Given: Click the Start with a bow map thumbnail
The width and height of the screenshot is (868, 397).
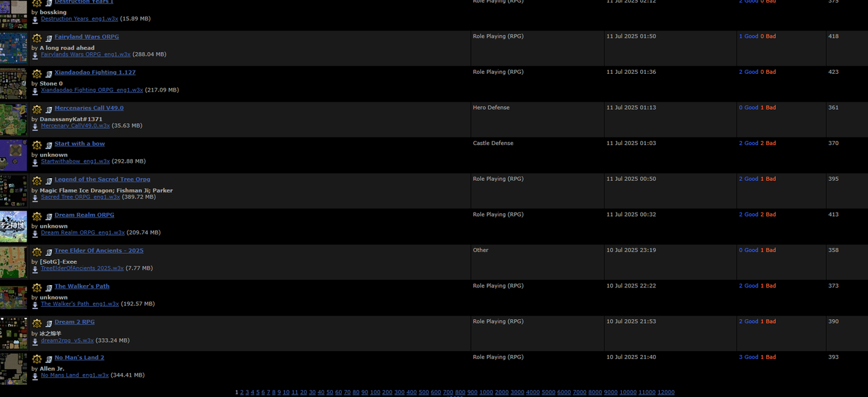Looking at the screenshot, I should point(14,155).
